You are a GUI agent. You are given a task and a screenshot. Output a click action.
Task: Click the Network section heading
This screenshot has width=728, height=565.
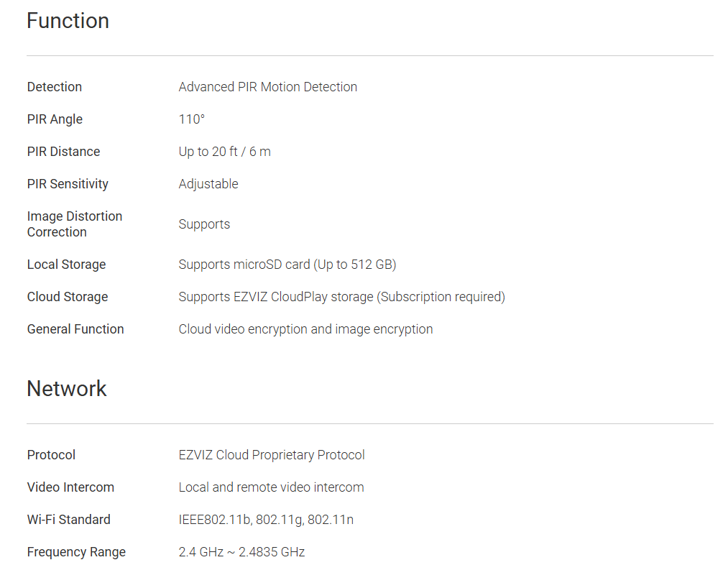(67, 389)
